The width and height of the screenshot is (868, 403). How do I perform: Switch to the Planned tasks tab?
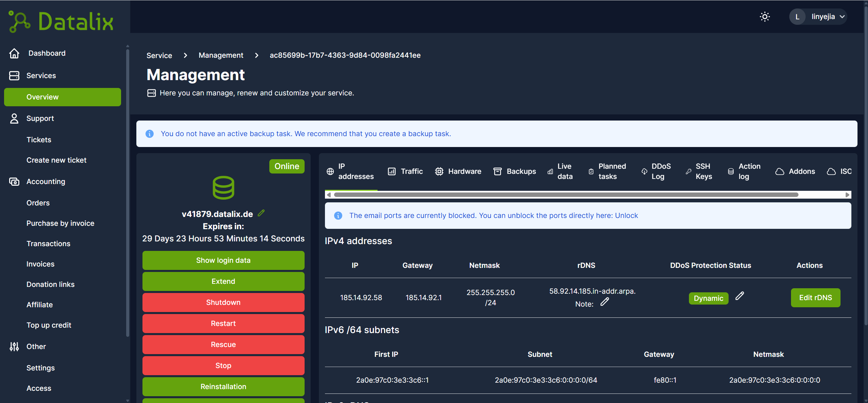click(x=607, y=171)
